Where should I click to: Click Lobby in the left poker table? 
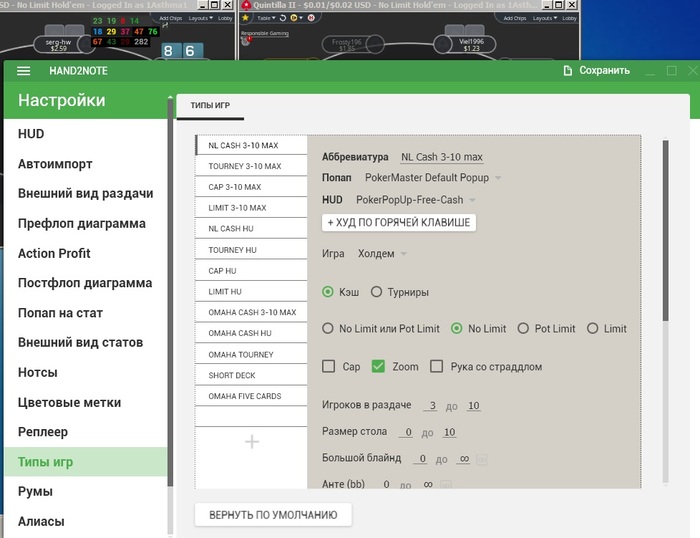(x=225, y=18)
